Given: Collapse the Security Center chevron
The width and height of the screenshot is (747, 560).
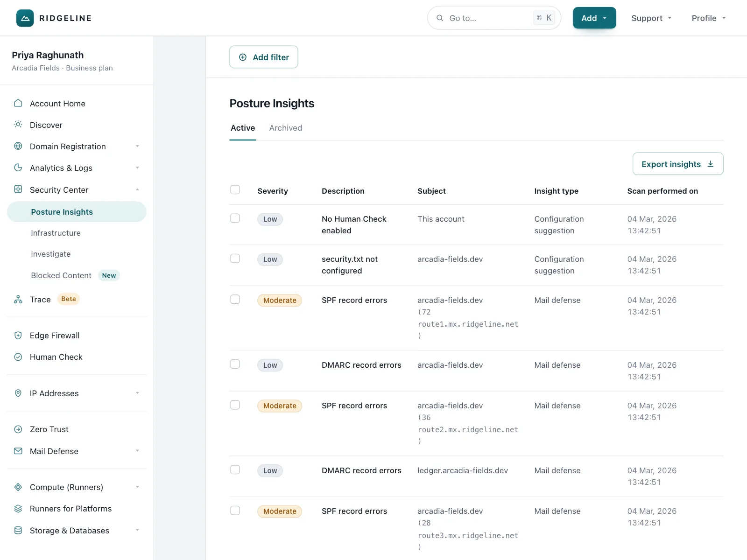Looking at the screenshot, I should pyautogui.click(x=138, y=189).
